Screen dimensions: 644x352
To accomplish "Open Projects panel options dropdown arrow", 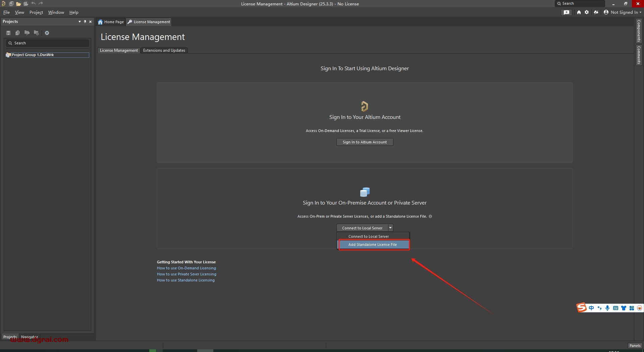I will (79, 21).
